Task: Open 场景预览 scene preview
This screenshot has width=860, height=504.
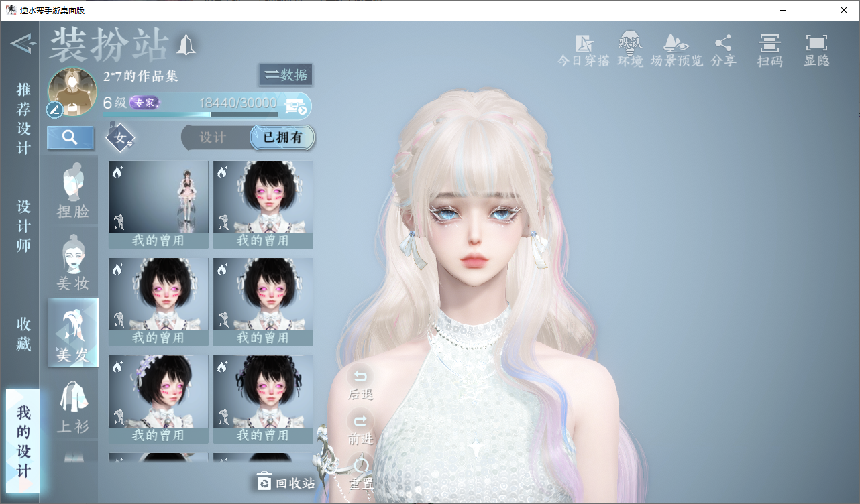Action: (676, 50)
